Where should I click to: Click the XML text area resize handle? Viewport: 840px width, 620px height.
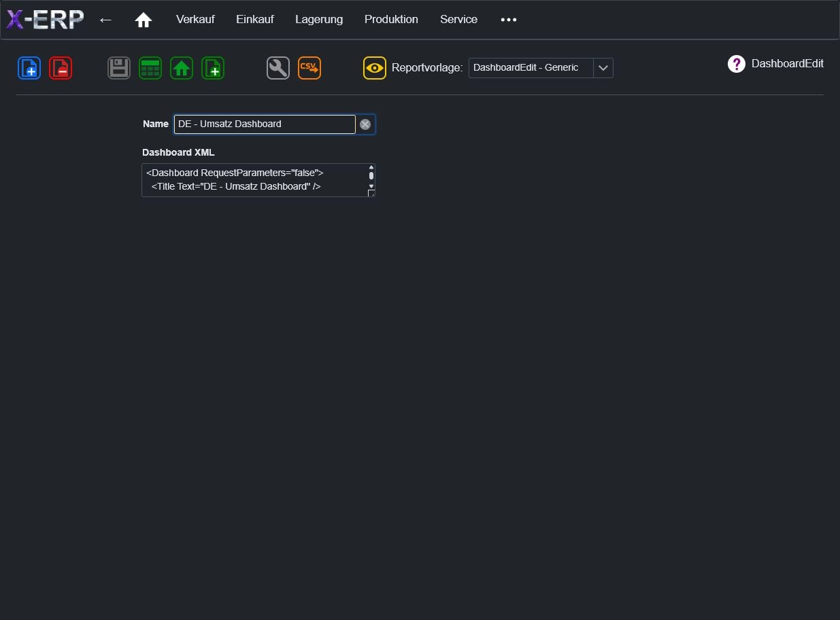point(371,194)
